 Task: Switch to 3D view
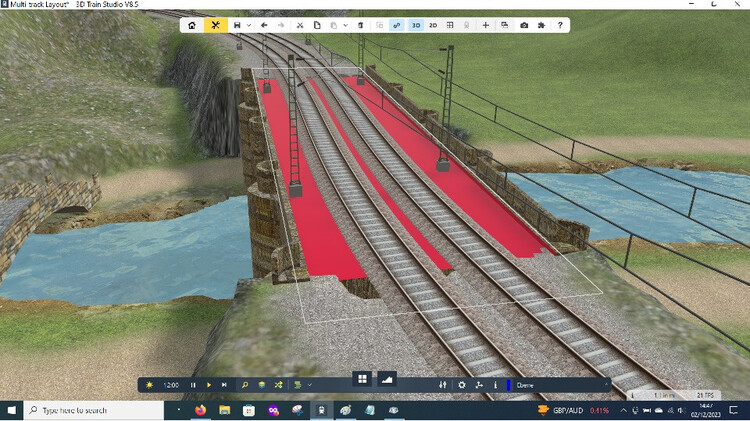416,25
